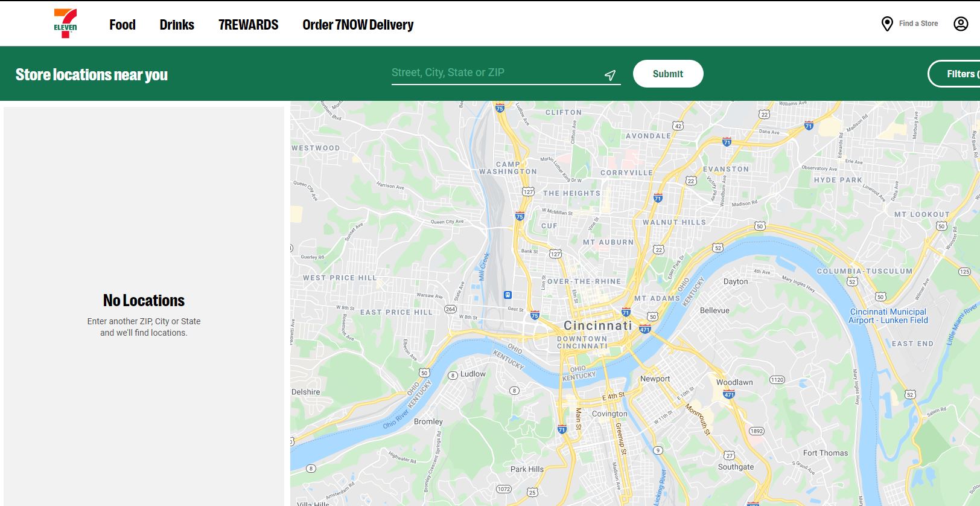Click the Clifton map label
This screenshot has height=506, width=980.
[x=564, y=112]
